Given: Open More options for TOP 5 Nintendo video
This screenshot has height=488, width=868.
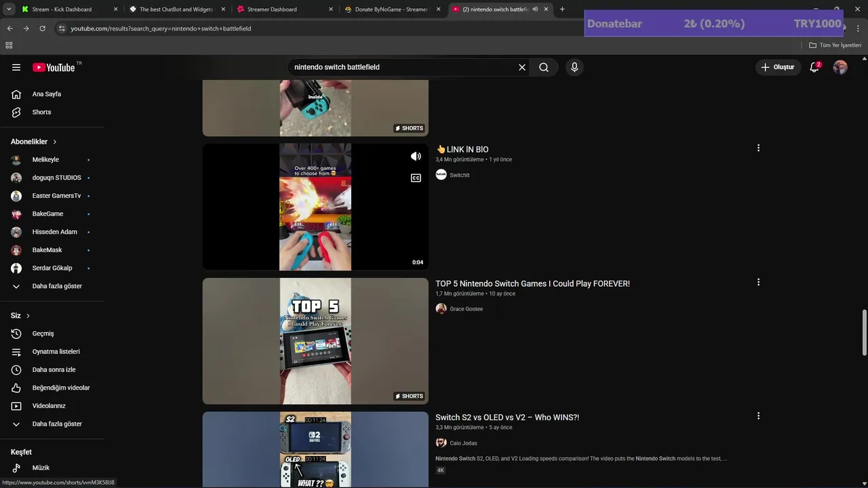Looking at the screenshot, I should (758, 282).
